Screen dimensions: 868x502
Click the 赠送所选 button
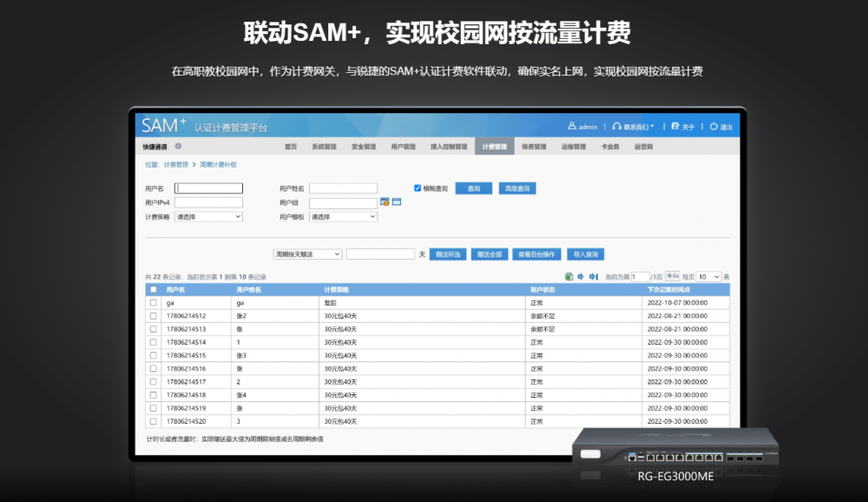tap(448, 254)
